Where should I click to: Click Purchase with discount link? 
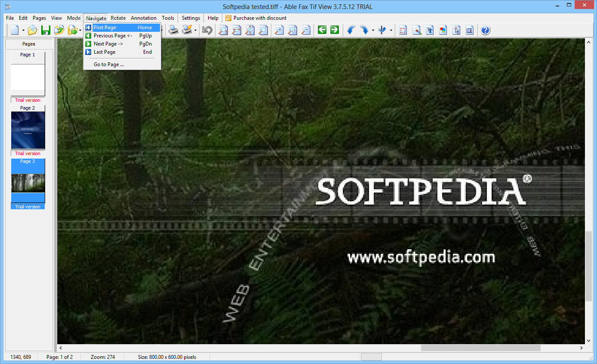click(256, 18)
